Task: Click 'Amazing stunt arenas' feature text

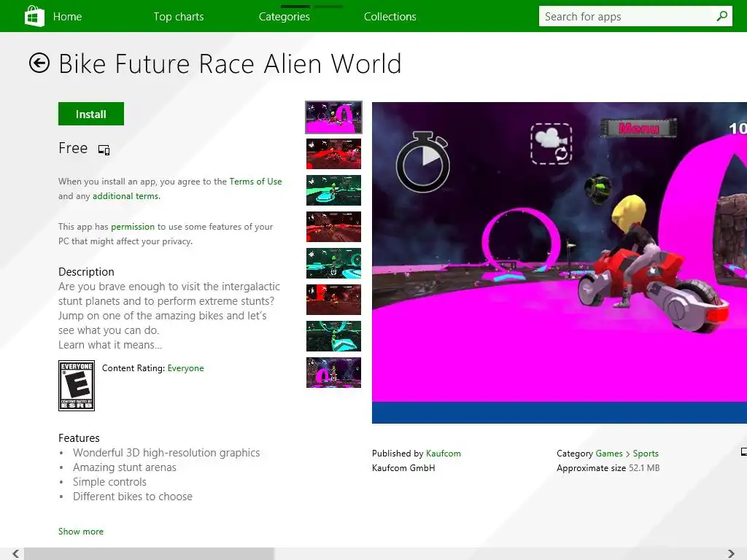Action: 124,467
